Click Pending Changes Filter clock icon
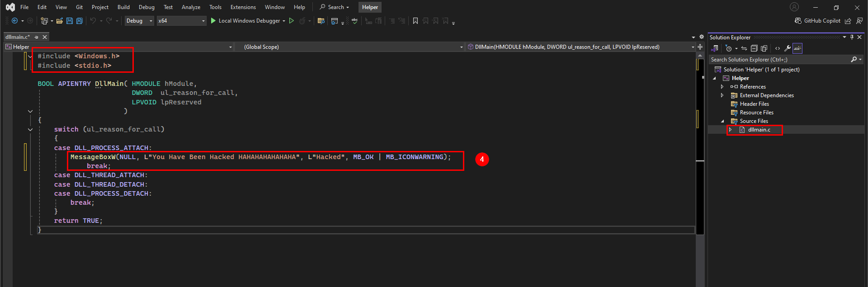 pyautogui.click(x=728, y=48)
